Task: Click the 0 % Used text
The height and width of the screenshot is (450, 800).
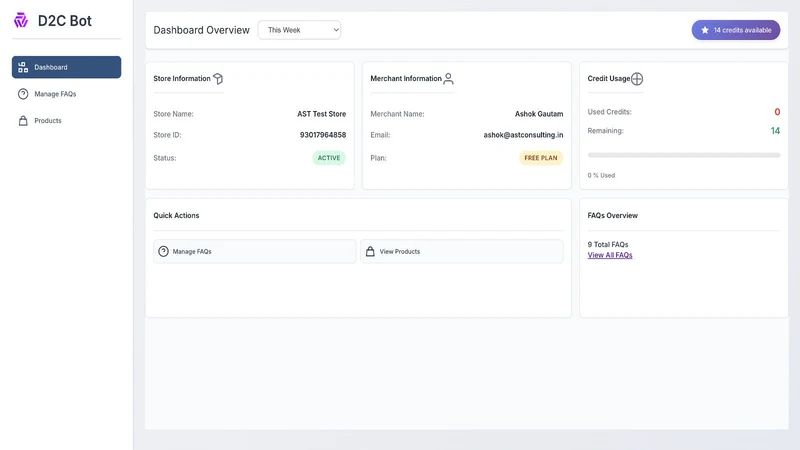Action: tap(601, 176)
